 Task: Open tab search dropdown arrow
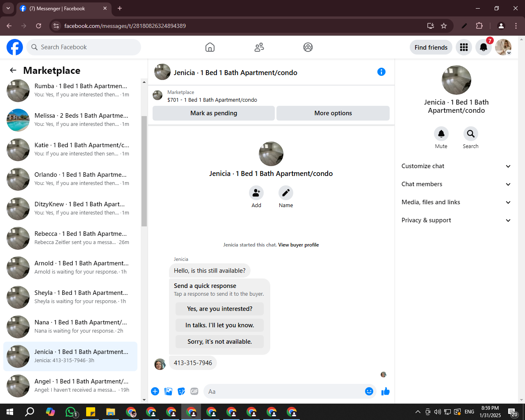coord(8,8)
